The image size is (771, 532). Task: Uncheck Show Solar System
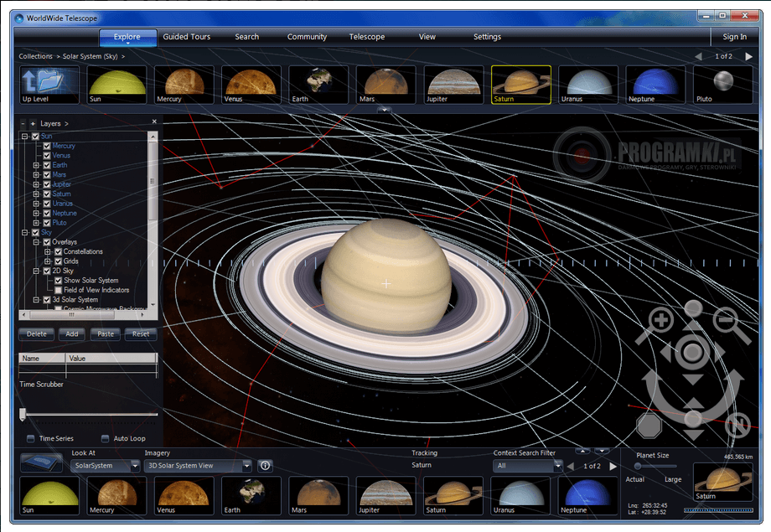58,281
